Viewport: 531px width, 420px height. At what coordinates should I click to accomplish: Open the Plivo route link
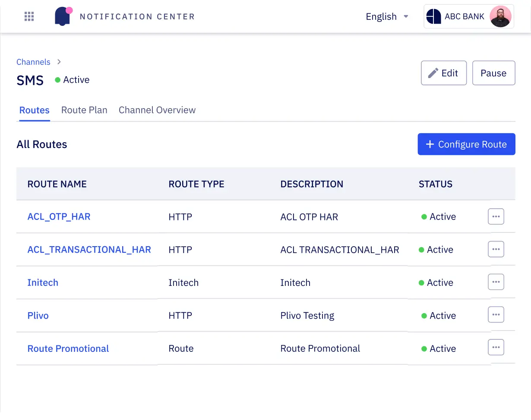(38, 316)
